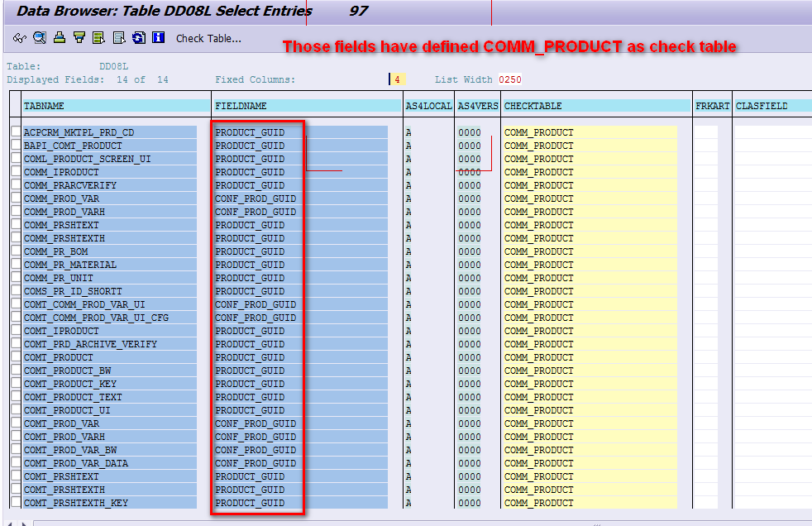
Task: Select the COMT_IPRODUCT cell
Action: (109, 331)
